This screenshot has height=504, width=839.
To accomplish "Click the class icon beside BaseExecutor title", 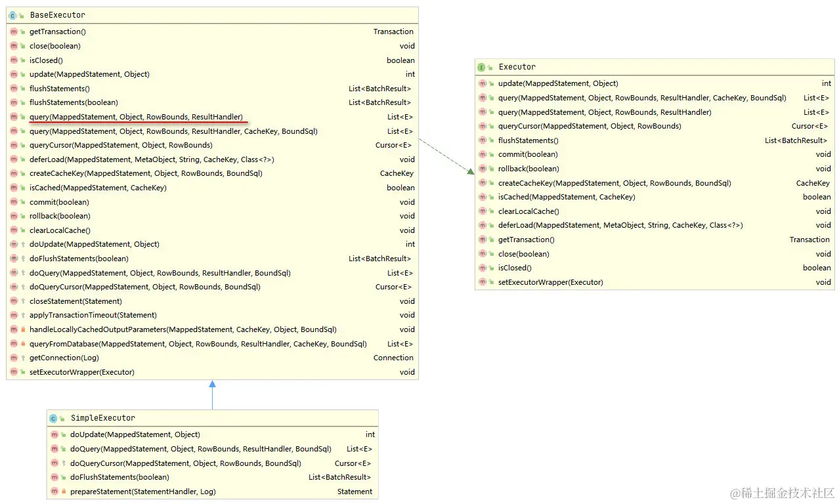I will [x=13, y=14].
